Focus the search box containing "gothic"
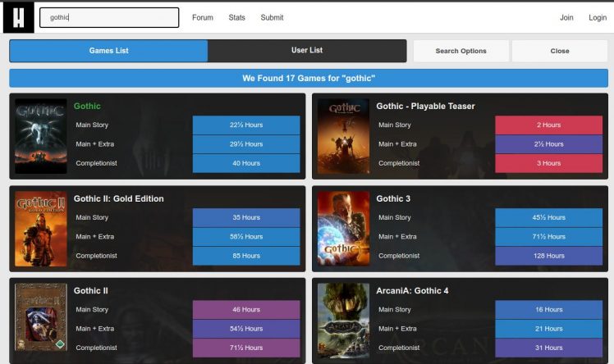Image resolution: width=614 pixels, height=364 pixels. pos(109,17)
